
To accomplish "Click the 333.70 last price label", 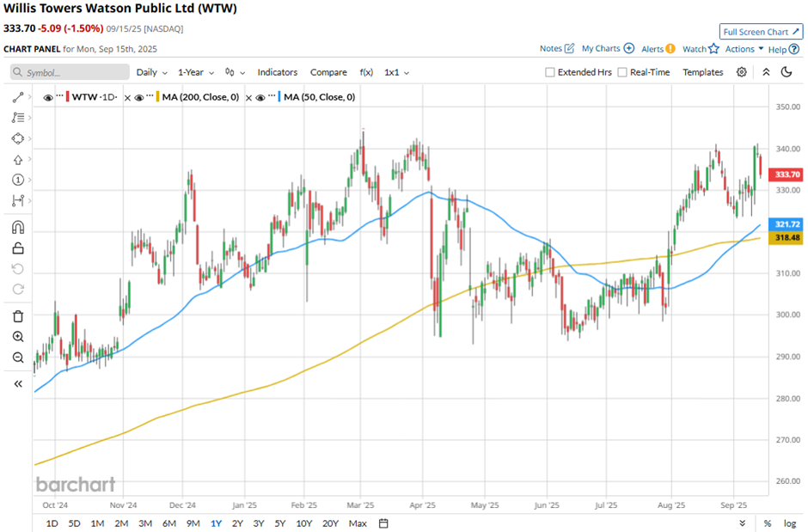I will point(787,174).
